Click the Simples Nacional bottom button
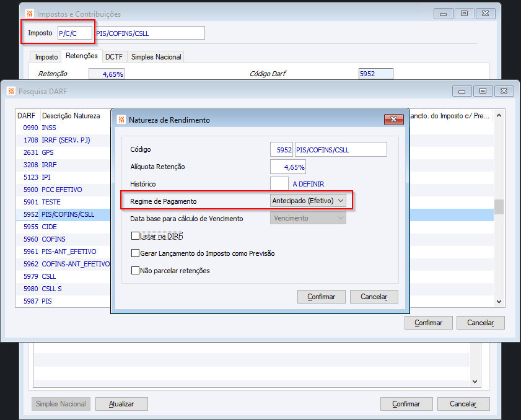Screen dimensions: 521x420 (x=61, y=404)
